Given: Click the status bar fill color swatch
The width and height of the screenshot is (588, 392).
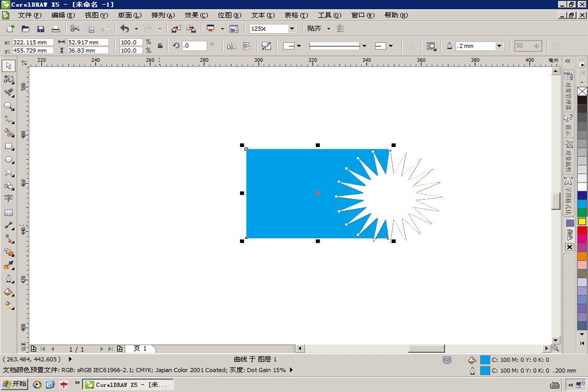Looking at the screenshot, I should [485, 360].
